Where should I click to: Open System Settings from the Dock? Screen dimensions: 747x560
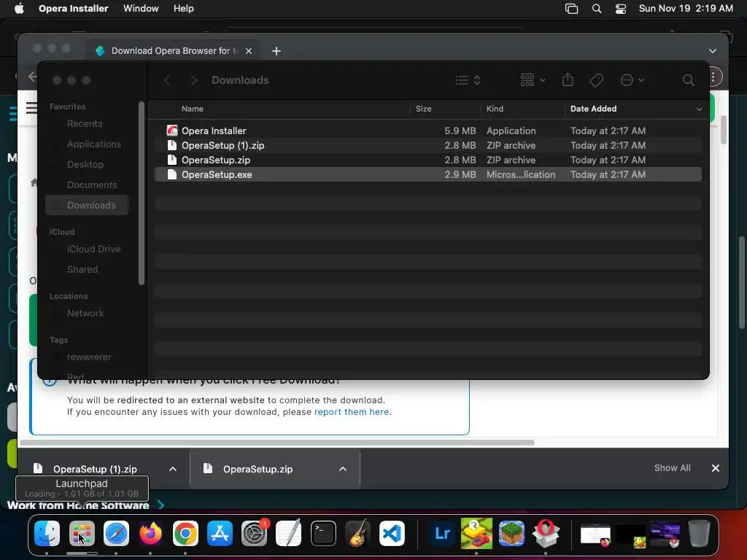[x=255, y=533]
